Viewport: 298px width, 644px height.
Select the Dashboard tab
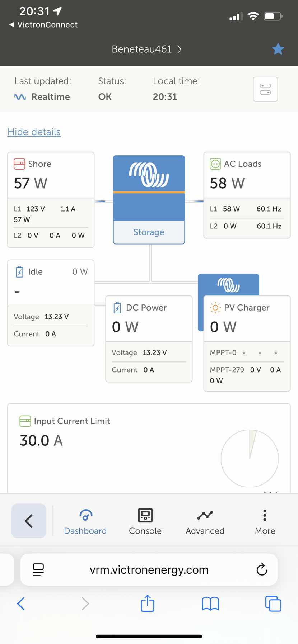85,521
